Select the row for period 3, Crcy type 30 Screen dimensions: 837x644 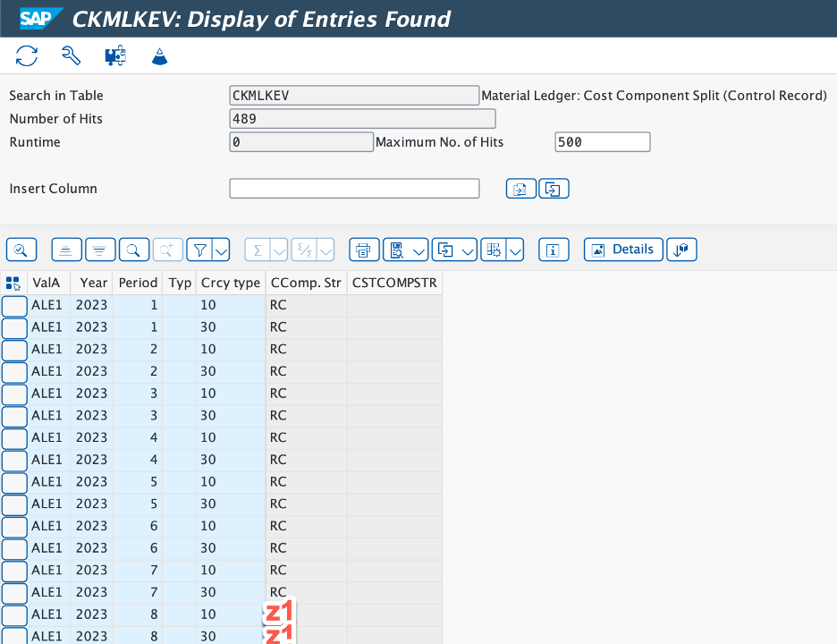pyautogui.click(x=14, y=416)
